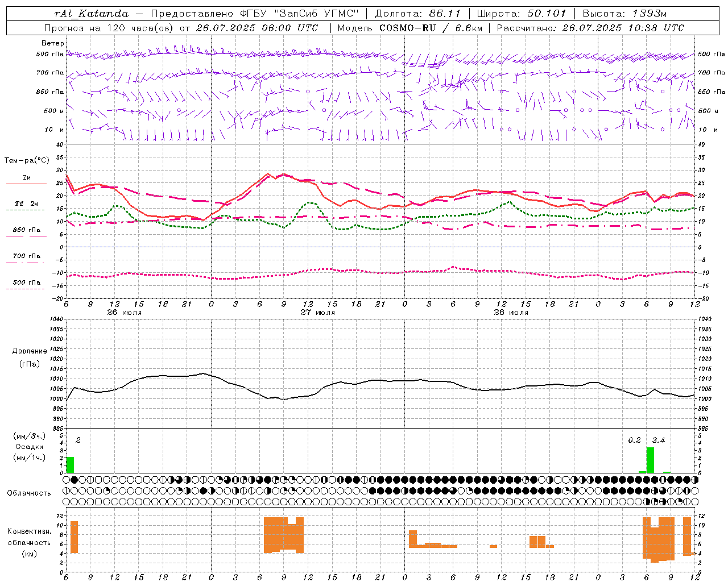Viewport: 728px width, 582px height.
Task: Click the Давление pressure panel title
Action: pyautogui.click(x=30, y=351)
